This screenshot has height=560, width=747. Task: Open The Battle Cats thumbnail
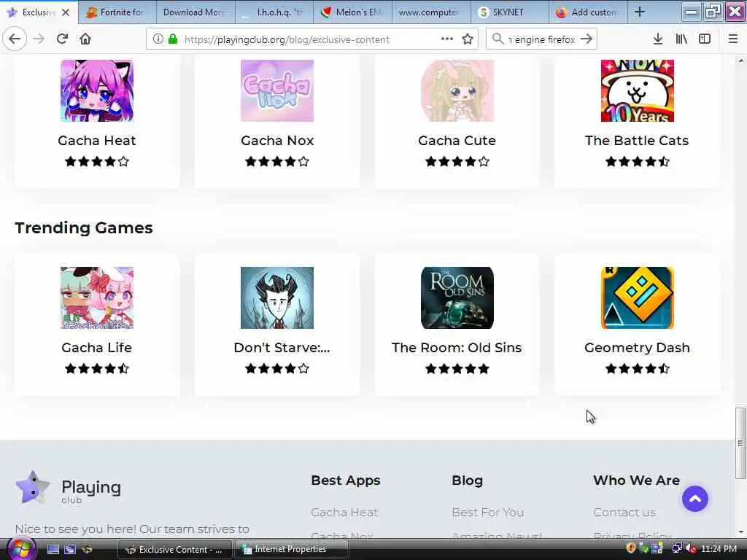[x=637, y=90]
